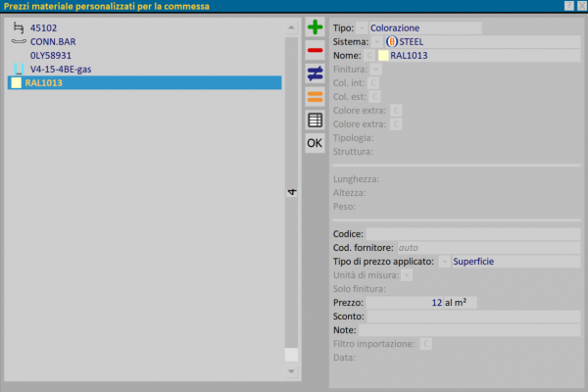Expand the Sistema dropdown arrow
The image size is (588, 392).
377,42
